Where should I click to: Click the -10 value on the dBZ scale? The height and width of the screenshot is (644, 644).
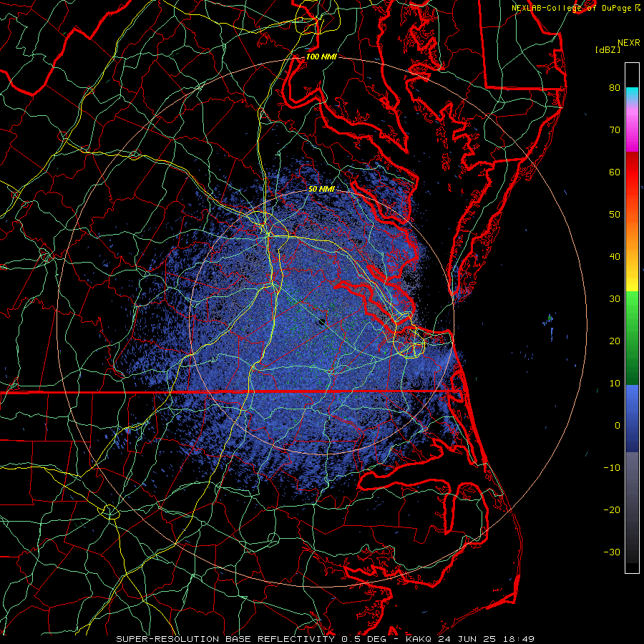(612, 468)
